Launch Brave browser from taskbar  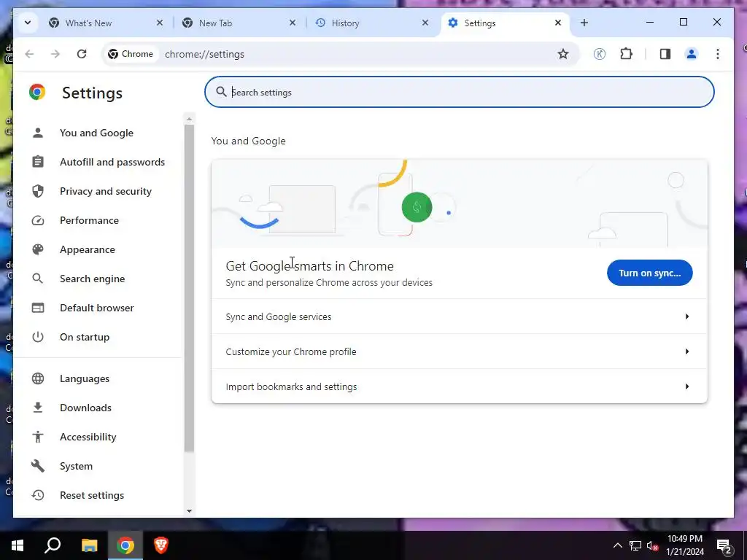point(161,545)
